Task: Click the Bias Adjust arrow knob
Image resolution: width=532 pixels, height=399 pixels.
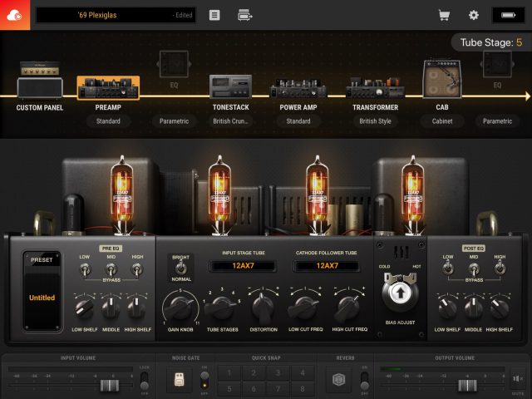Action: (x=400, y=293)
